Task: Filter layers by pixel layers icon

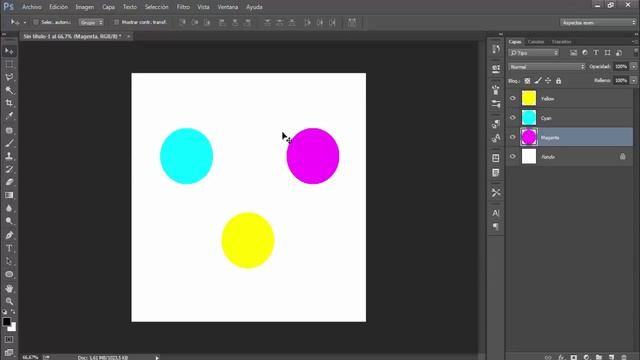Action: 573,53
